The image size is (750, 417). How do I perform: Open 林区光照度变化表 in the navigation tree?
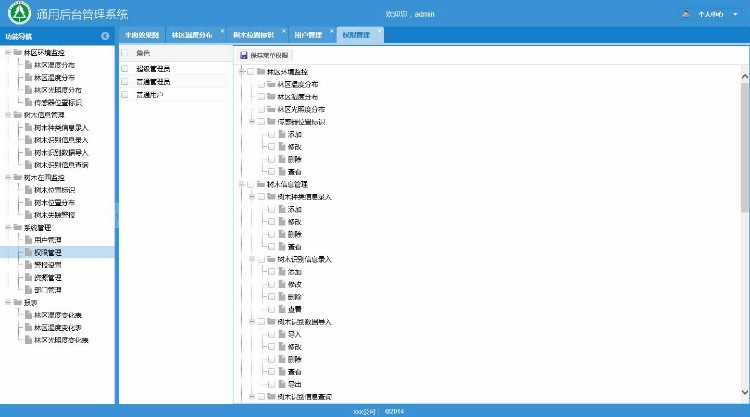coord(61,340)
